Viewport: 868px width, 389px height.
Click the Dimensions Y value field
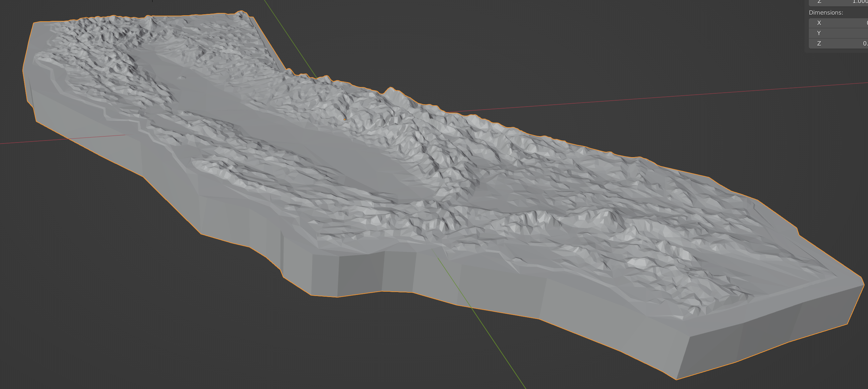tap(838, 33)
